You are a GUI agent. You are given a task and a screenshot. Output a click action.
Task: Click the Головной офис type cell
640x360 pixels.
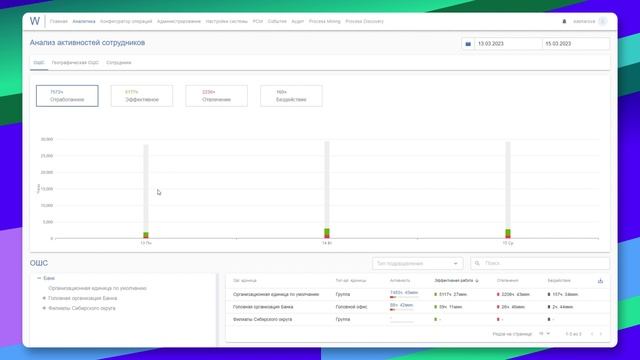(351, 307)
